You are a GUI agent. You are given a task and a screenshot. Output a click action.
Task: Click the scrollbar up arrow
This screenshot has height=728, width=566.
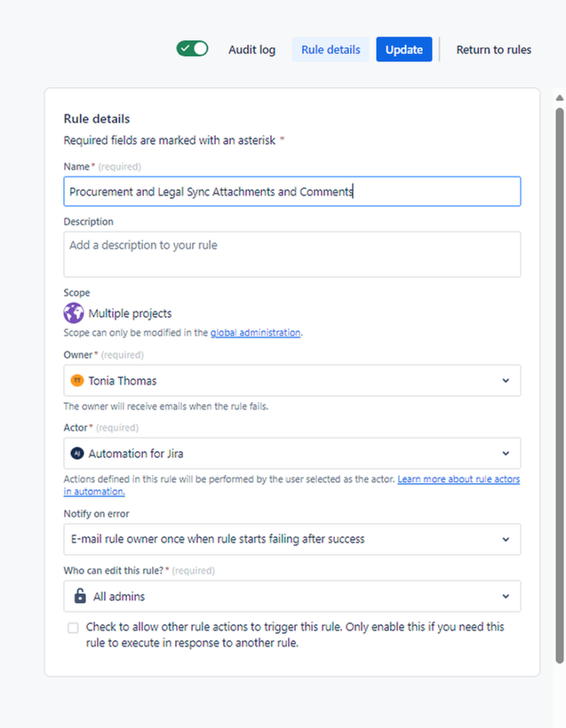point(560,98)
